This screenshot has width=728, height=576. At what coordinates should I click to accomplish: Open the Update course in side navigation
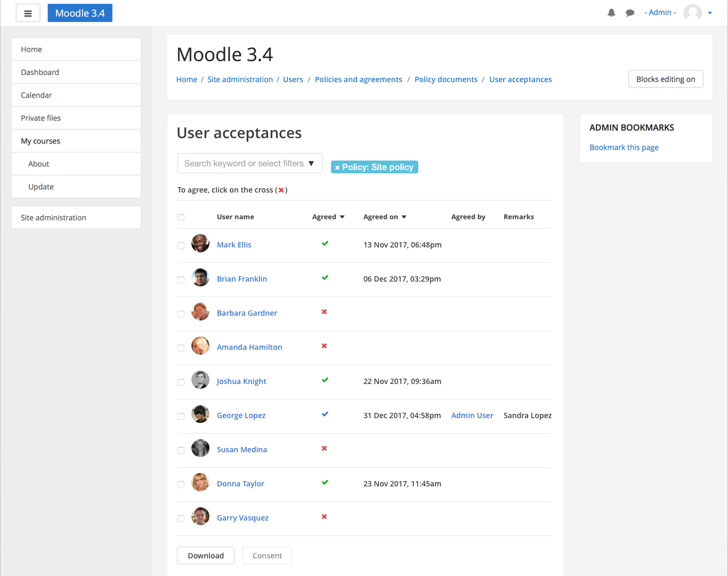76,187
